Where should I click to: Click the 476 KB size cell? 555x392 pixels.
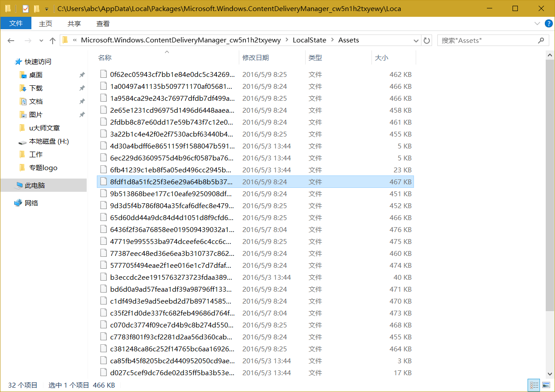point(400,230)
